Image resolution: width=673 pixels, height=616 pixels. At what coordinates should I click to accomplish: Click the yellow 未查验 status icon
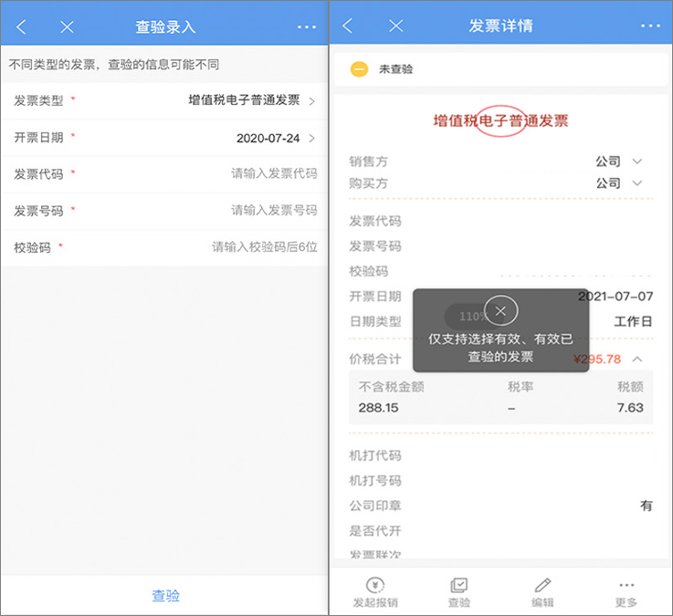click(x=359, y=69)
